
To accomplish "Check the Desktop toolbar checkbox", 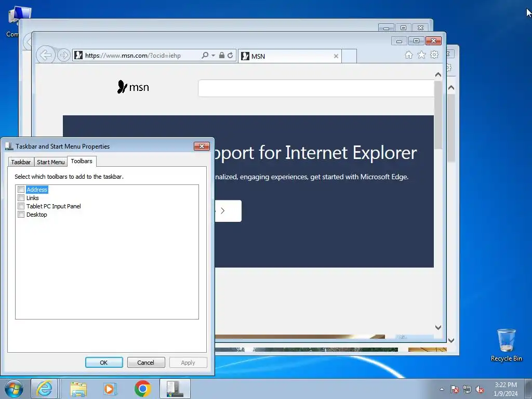I will 21,215.
